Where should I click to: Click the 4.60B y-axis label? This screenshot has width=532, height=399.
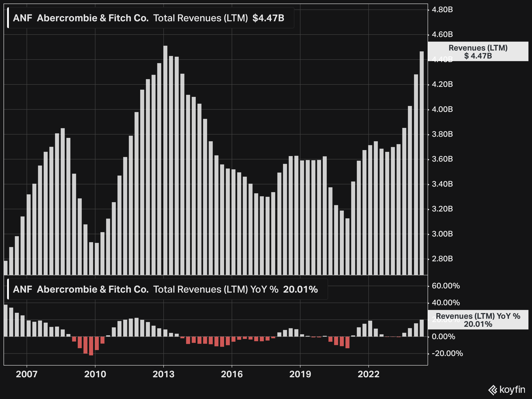442,34
